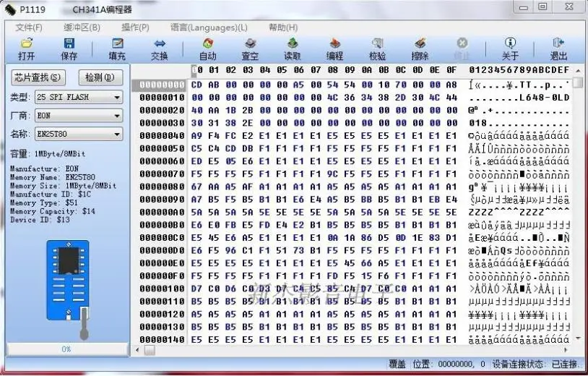Click the 00 column header
This screenshot has height=376, width=588.
[x=197, y=70]
